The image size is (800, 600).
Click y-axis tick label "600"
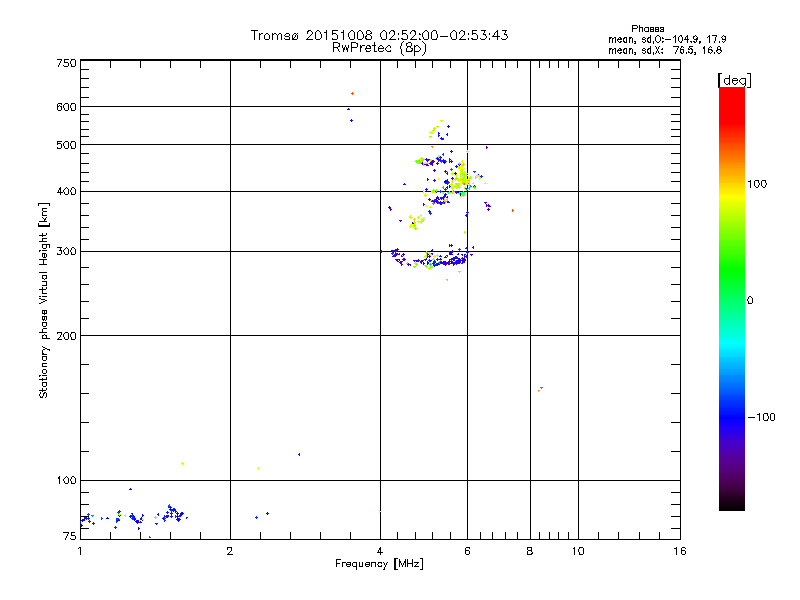pos(66,107)
